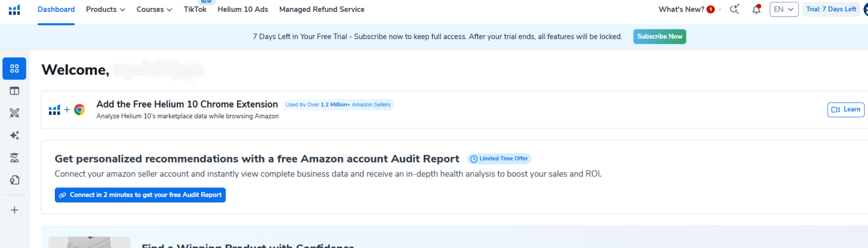
Task: Open the table layout sidebar icon
Action: tap(15, 91)
